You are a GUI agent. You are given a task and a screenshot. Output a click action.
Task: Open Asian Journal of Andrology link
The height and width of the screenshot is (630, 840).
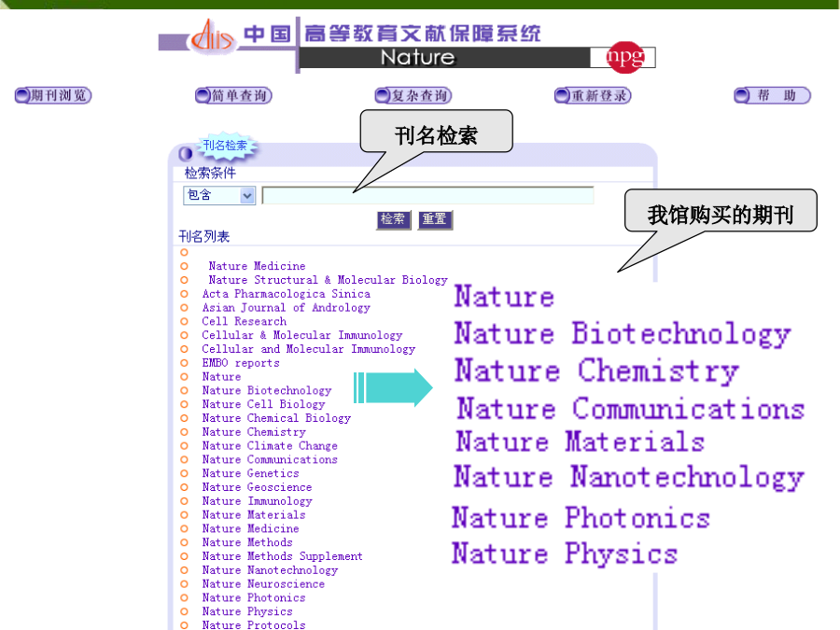tap(287, 308)
